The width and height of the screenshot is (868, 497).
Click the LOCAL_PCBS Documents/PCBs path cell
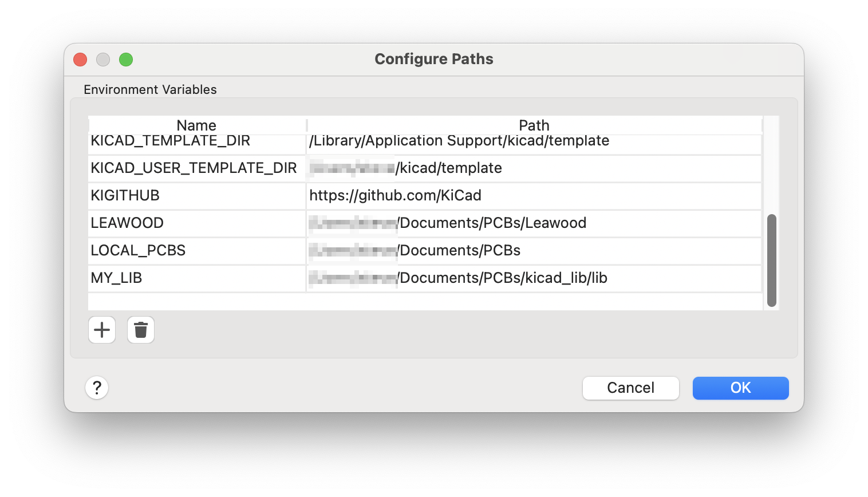(x=460, y=250)
